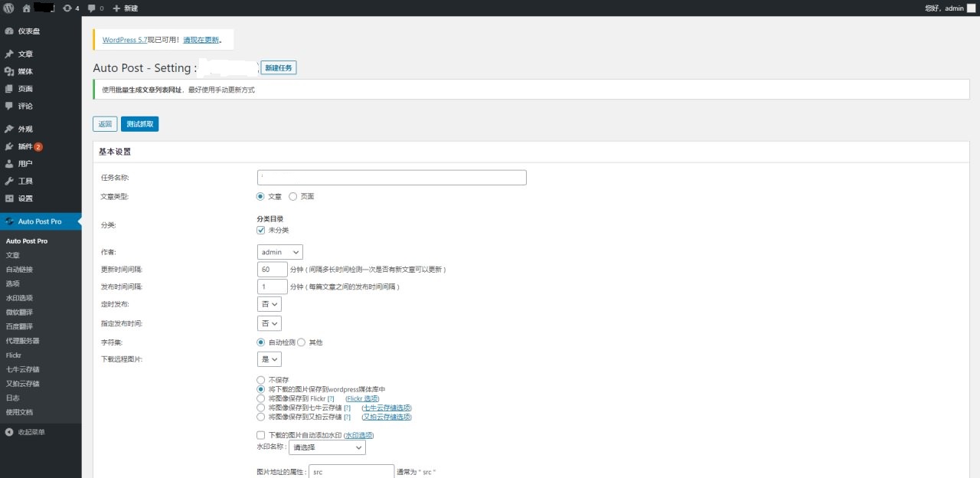Click the 评论 comments icon in sidebar
Image resolution: width=980 pixels, height=478 pixels.
coord(9,106)
